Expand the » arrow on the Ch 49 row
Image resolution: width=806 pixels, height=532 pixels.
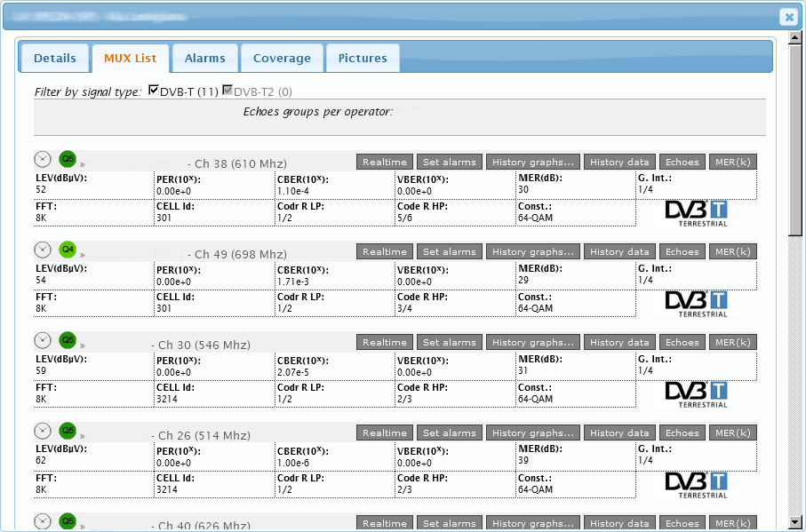(x=83, y=255)
